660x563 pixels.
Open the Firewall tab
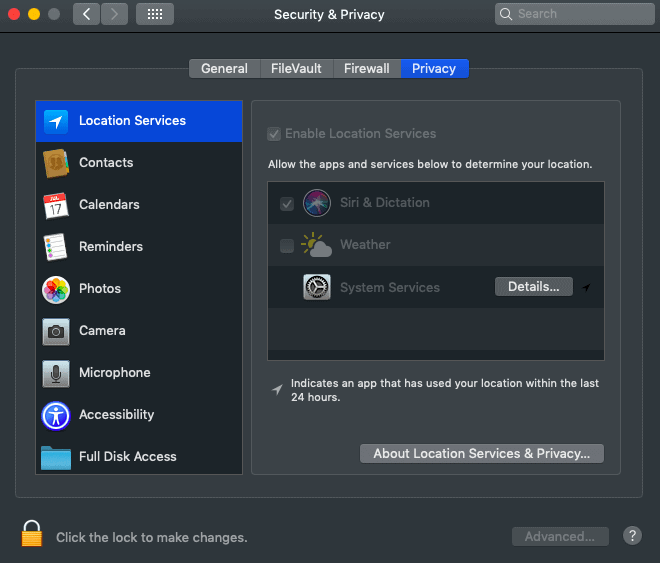[367, 69]
